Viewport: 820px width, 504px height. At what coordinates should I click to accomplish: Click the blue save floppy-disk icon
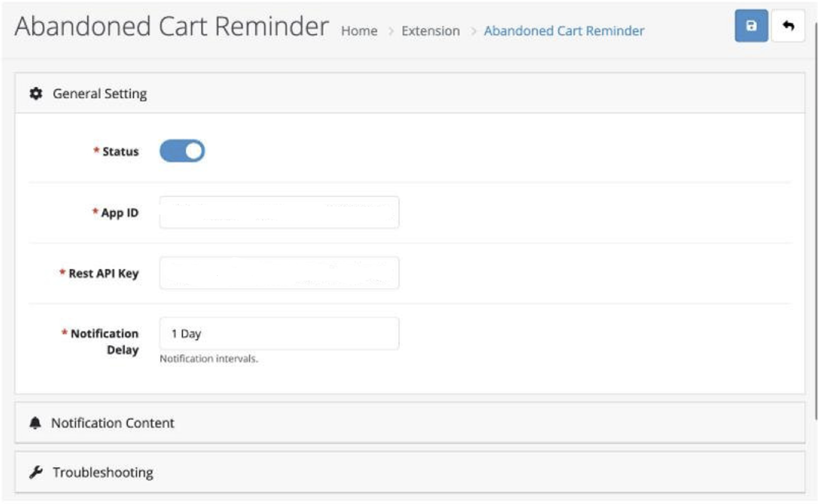pyautogui.click(x=751, y=26)
